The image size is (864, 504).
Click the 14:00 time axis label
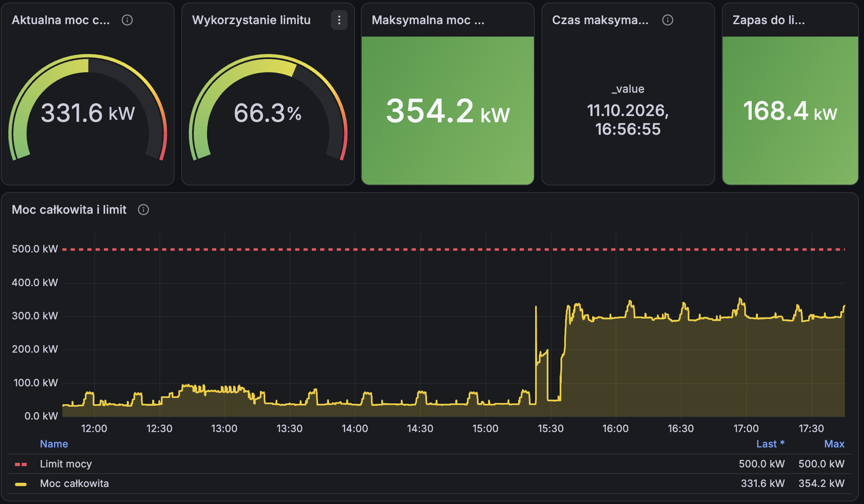click(x=355, y=428)
